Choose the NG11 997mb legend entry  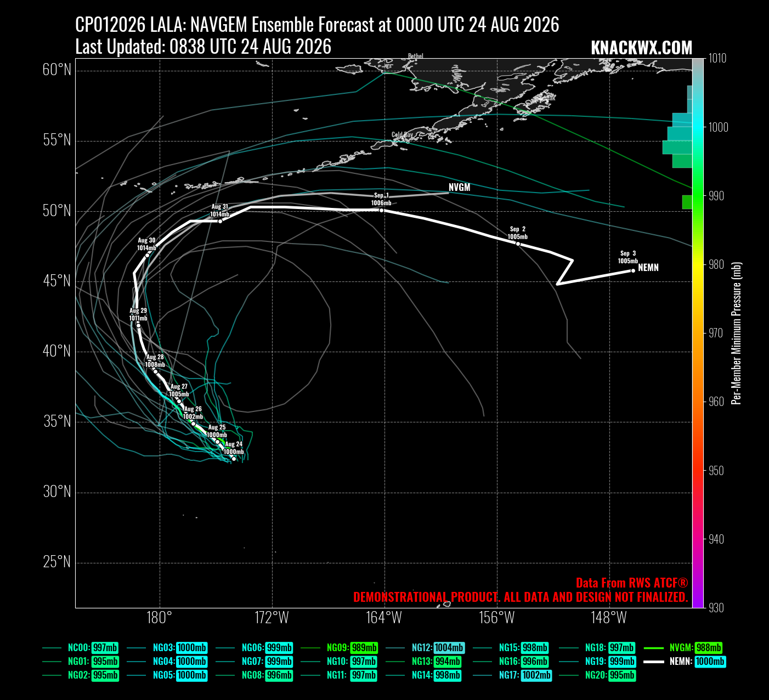pos(340,675)
